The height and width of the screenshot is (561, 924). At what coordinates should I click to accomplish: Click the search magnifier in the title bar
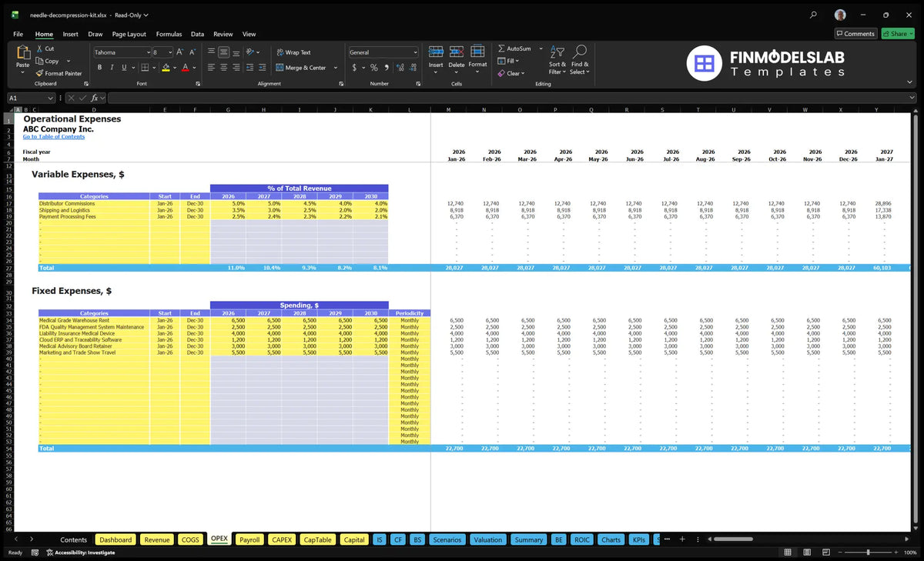814,15
